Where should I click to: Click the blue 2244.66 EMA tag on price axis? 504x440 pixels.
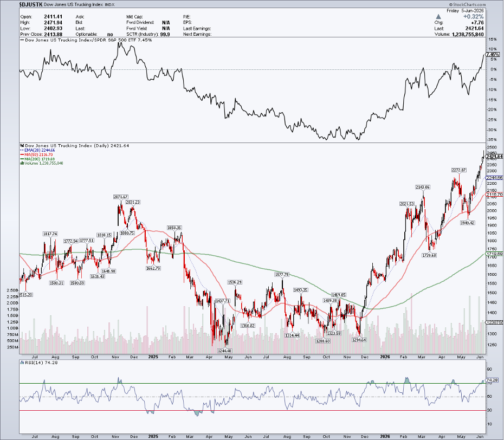click(x=495, y=178)
